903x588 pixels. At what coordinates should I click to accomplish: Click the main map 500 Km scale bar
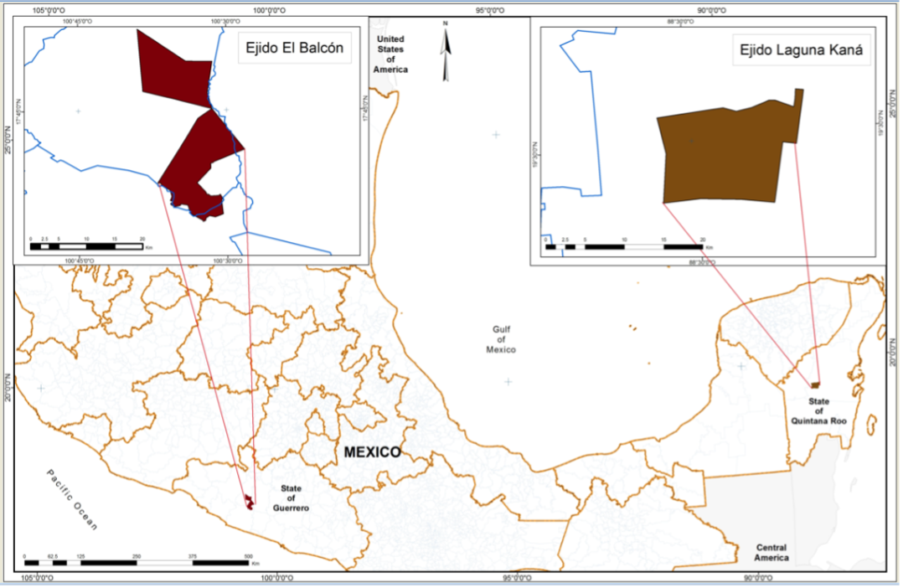(x=137, y=563)
